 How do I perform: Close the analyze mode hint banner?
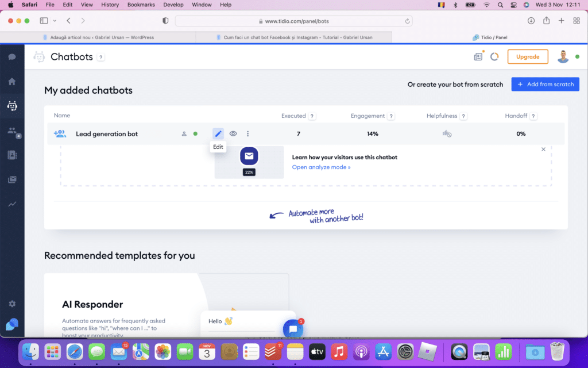(543, 149)
